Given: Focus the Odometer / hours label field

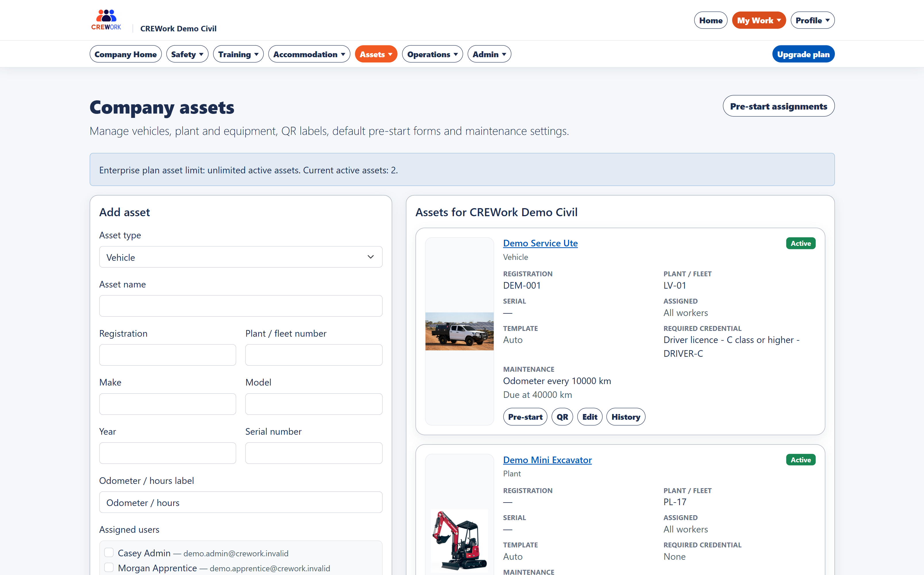Looking at the screenshot, I should tap(241, 502).
